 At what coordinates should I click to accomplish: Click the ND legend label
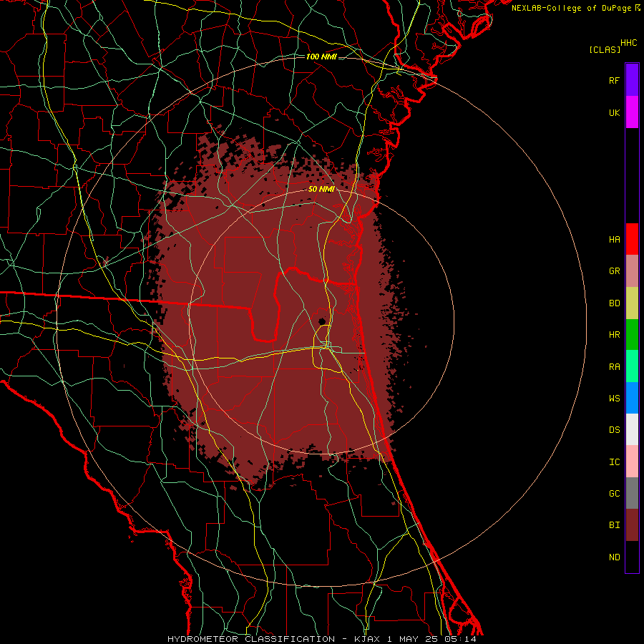tap(615, 557)
